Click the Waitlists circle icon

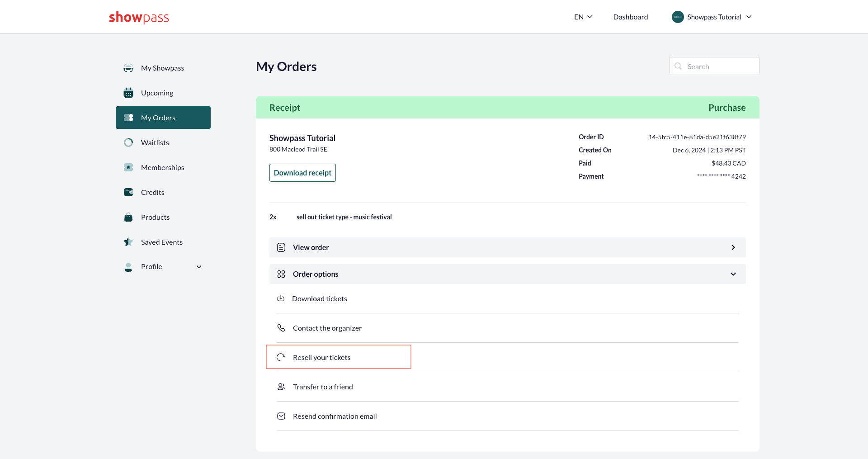[x=128, y=142]
